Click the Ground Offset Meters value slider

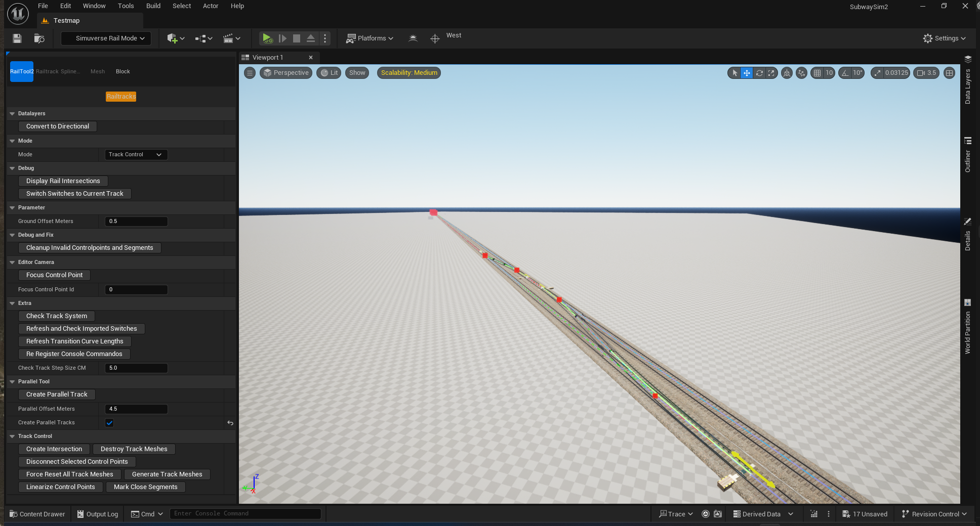point(136,222)
